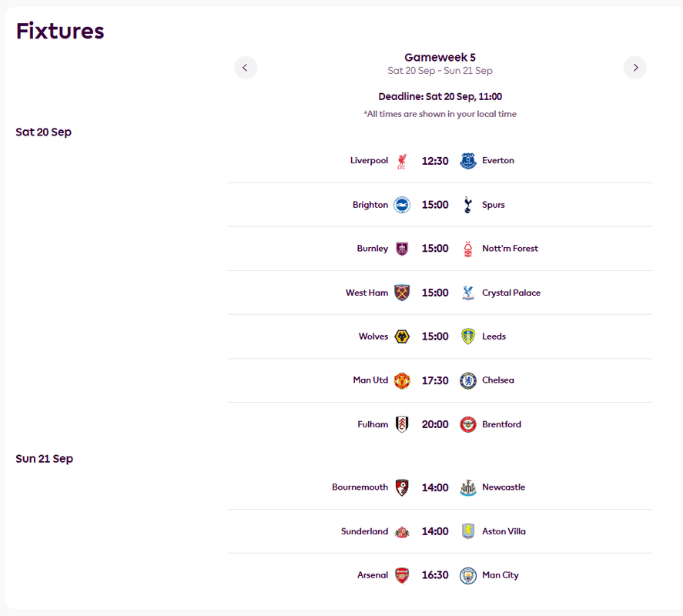Advance to next gameweek with right chevron

(634, 68)
